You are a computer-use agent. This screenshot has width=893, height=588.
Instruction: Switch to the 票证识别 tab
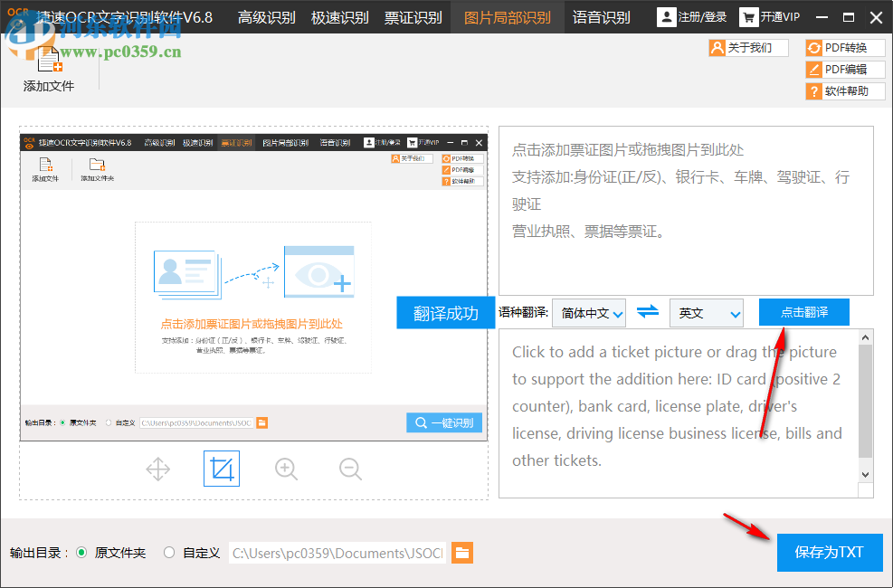(413, 16)
